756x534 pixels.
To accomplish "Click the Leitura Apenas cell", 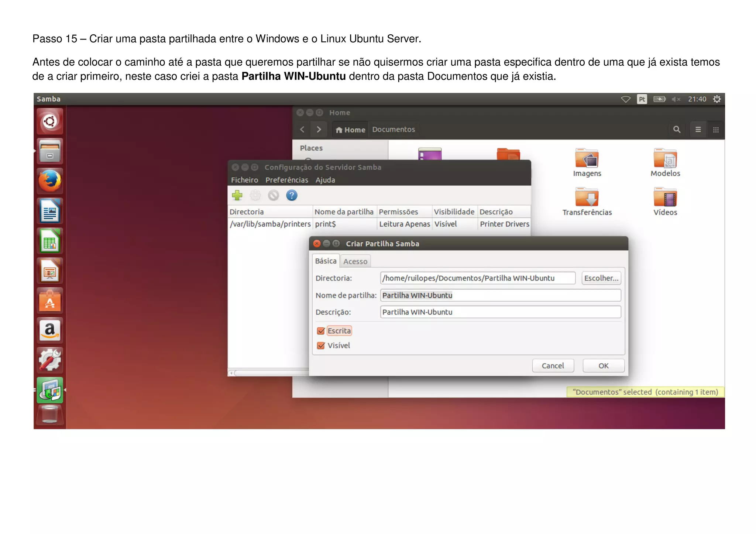I will [x=405, y=224].
